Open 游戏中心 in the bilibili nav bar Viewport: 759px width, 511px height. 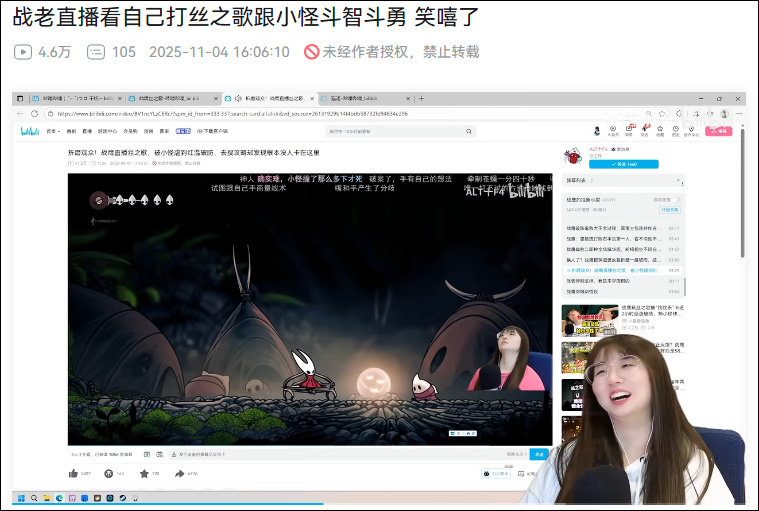point(107,131)
